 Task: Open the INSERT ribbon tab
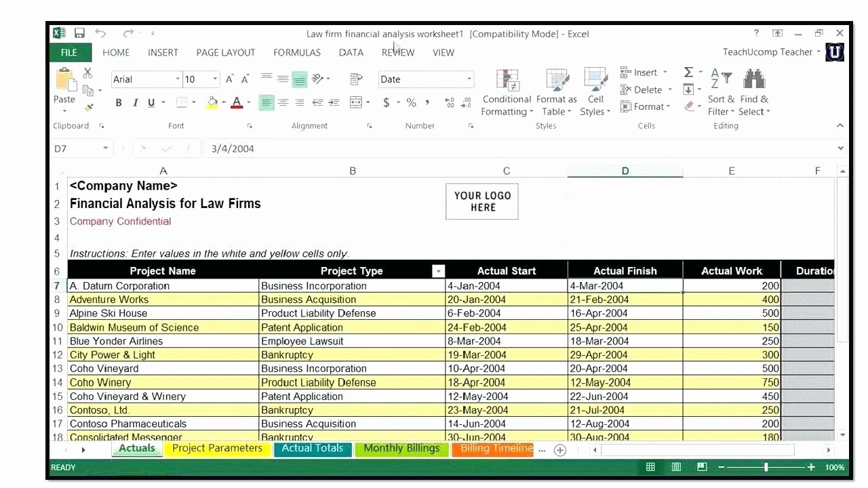[163, 52]
